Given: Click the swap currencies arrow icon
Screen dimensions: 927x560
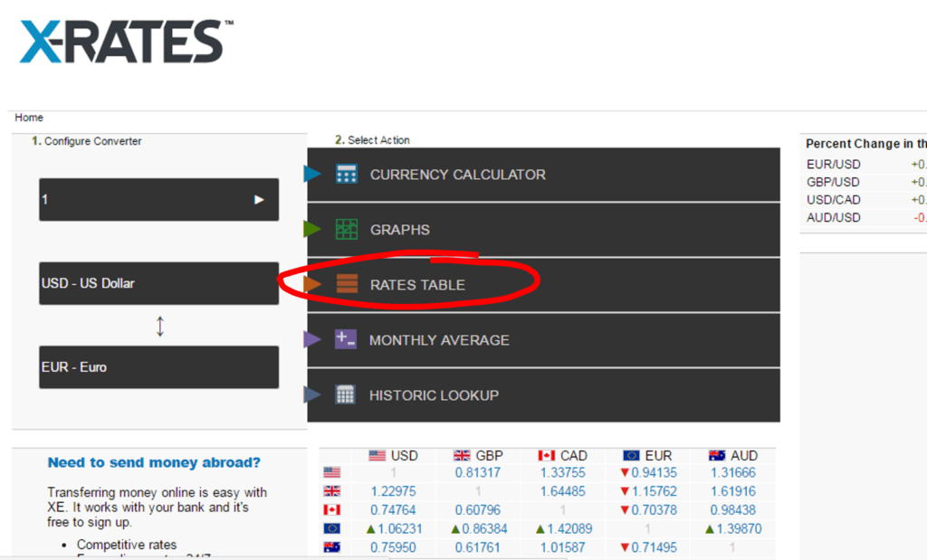Looking at the screenshot, I should [x=160, y=326].
